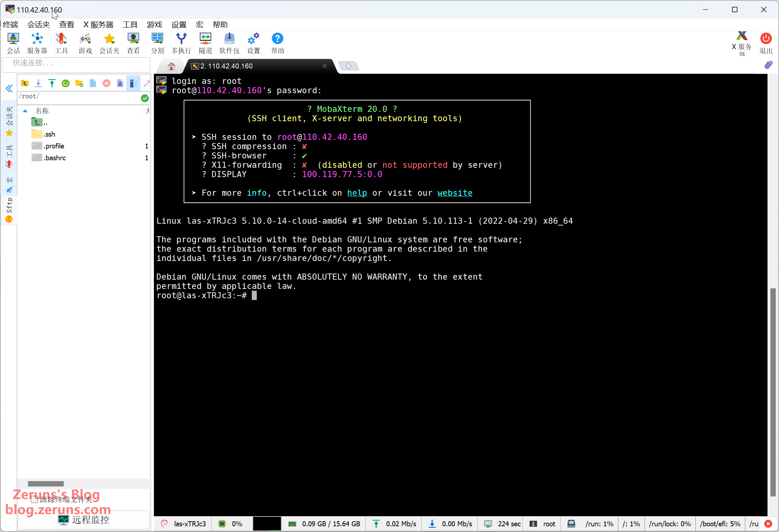Open the 设置 menu
The width and height of the screenshot is (779, 532).
point(179,25)
